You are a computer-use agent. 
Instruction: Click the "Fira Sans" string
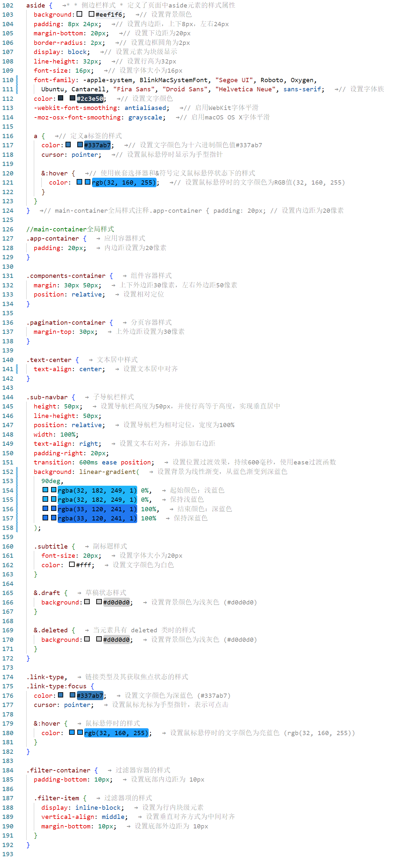coord(134,89)
